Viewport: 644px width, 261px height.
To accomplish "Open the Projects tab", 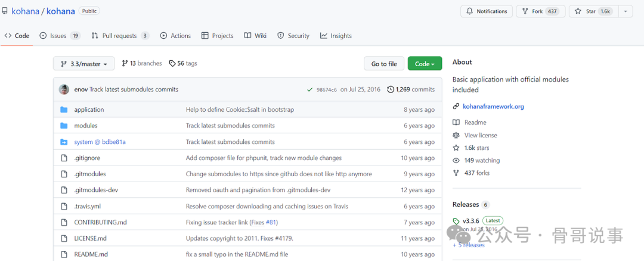I will pos(217,36).
